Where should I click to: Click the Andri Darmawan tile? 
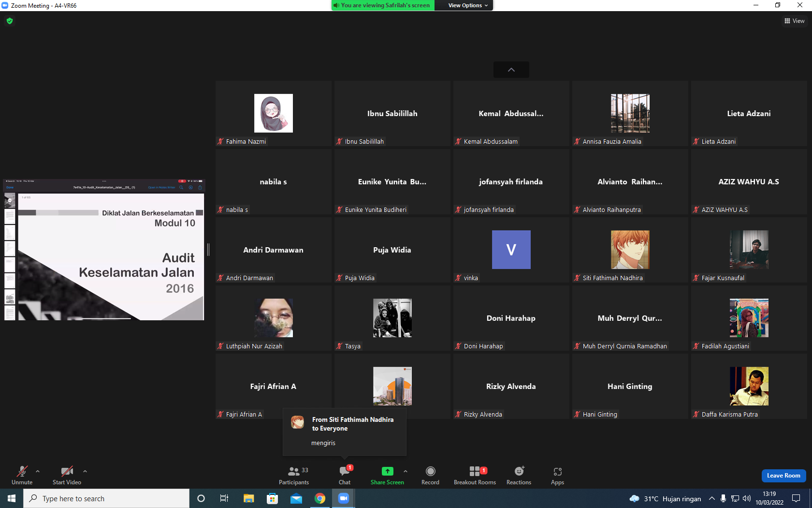[274, 250]
